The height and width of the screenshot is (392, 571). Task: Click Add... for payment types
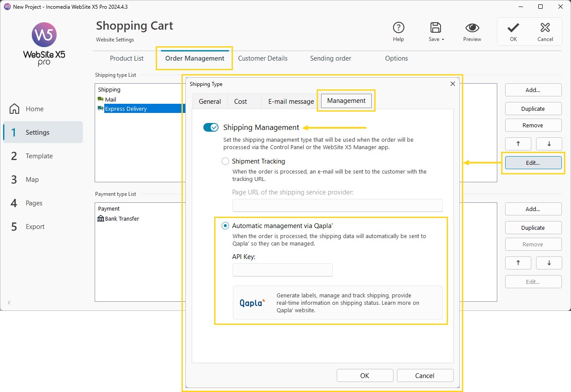533,209
